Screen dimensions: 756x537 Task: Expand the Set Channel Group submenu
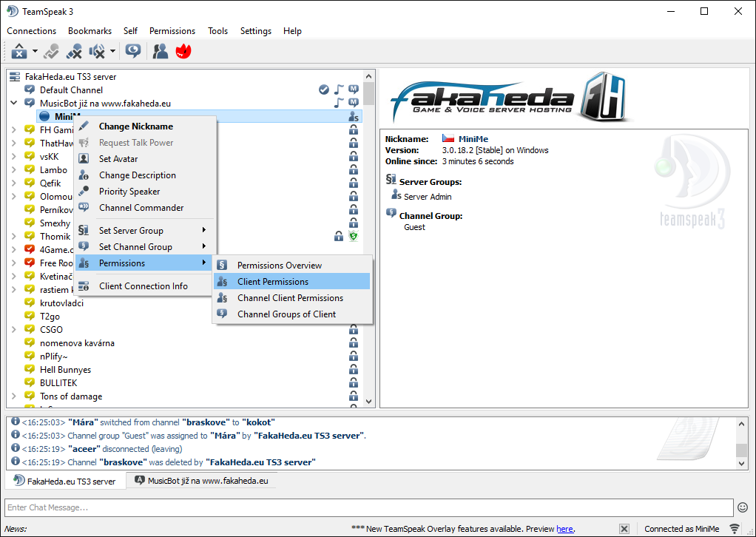(x=144, y=247)
